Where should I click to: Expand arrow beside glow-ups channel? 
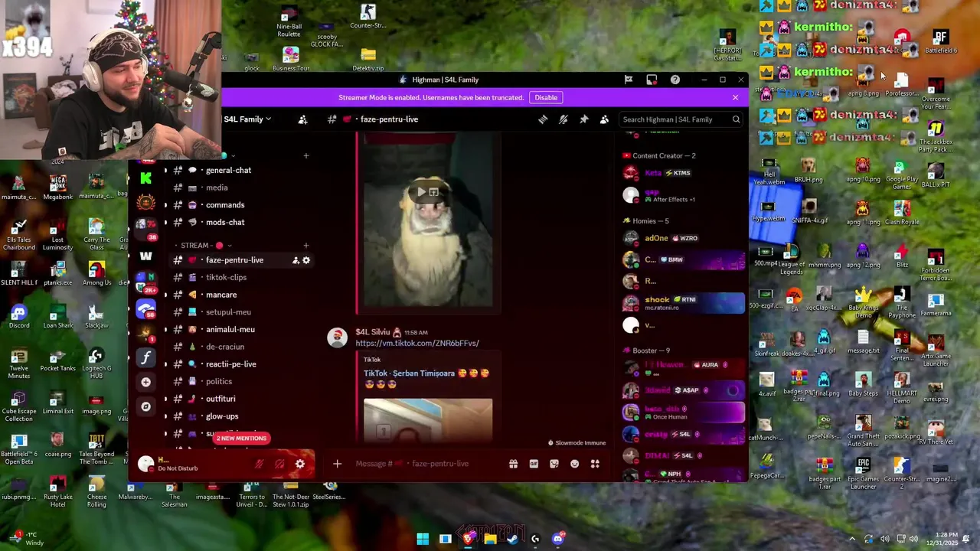[x=165, y=416]
